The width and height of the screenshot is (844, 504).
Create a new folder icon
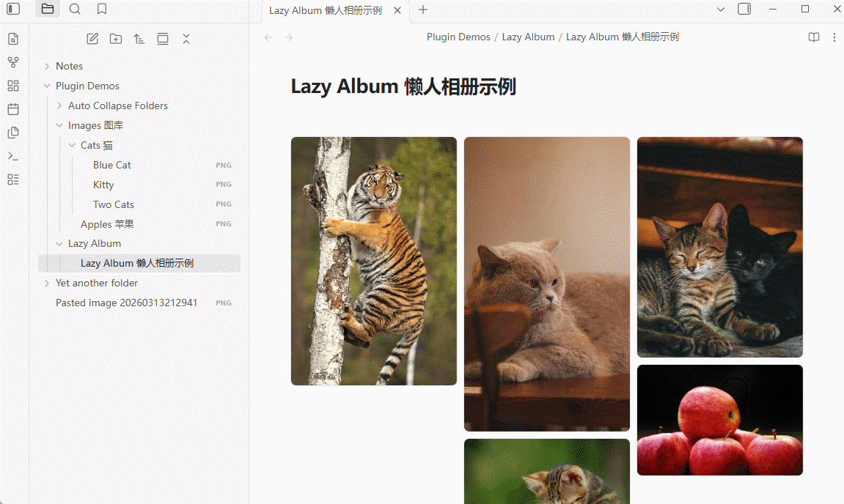click(x=116, y=39)
